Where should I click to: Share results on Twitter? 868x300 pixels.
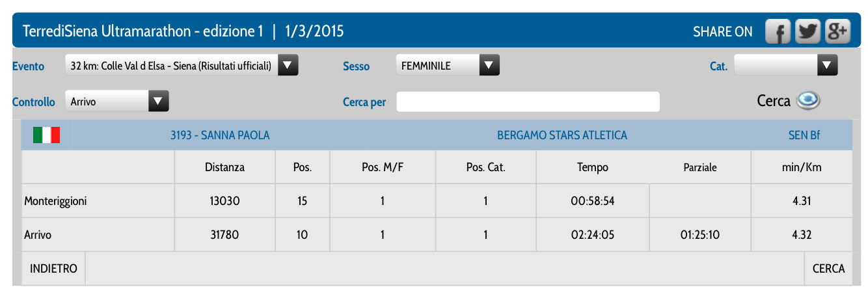[x=808, y=31]
